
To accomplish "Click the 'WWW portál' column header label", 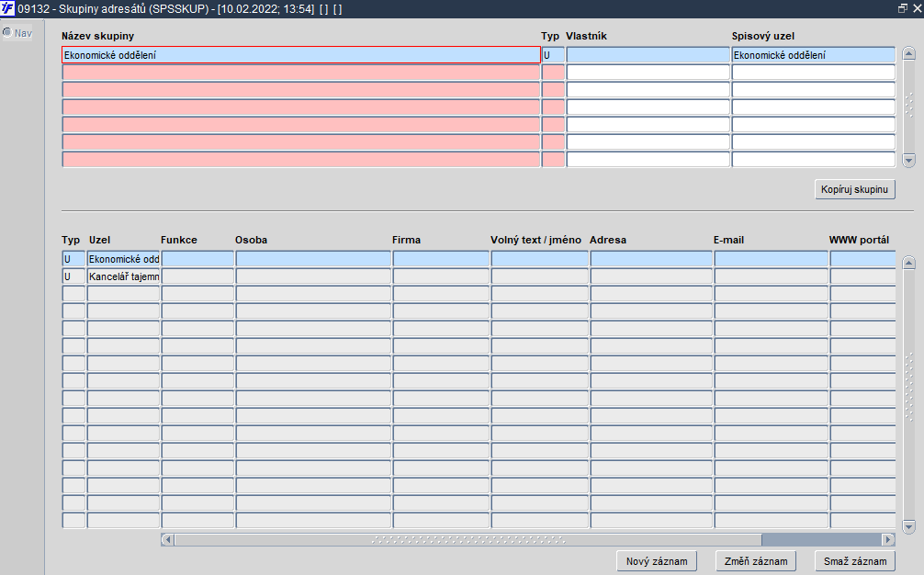I will click(859, 240).
